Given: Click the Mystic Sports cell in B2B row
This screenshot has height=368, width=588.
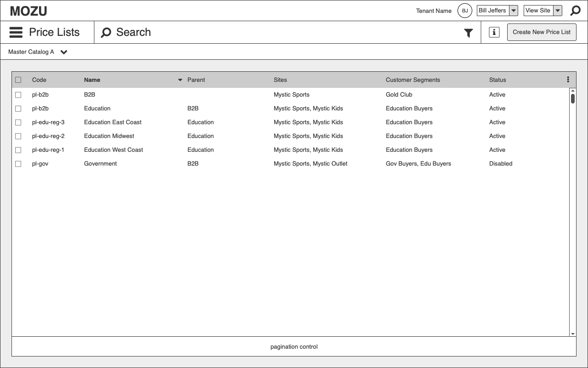Looking at the screenshot, I should (292, 95).
